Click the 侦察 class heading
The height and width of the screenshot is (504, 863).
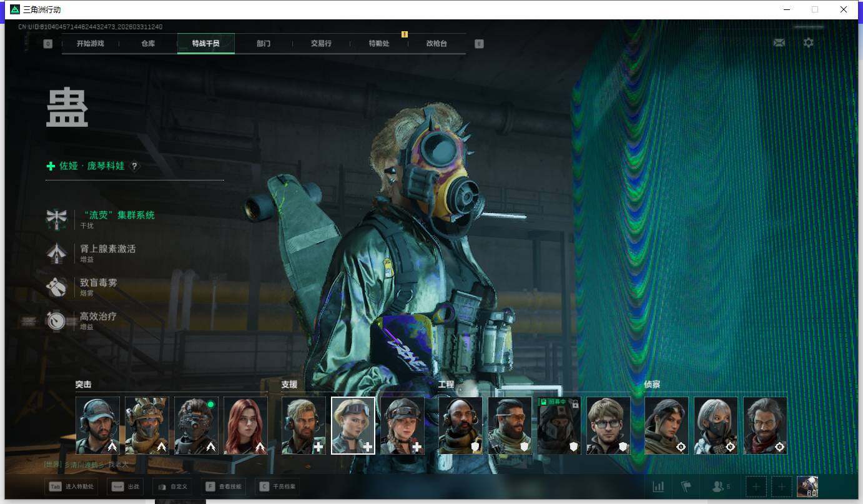[652, 385]
